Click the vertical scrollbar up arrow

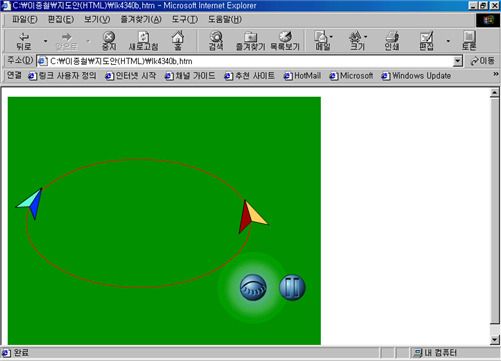pos(495,93)
